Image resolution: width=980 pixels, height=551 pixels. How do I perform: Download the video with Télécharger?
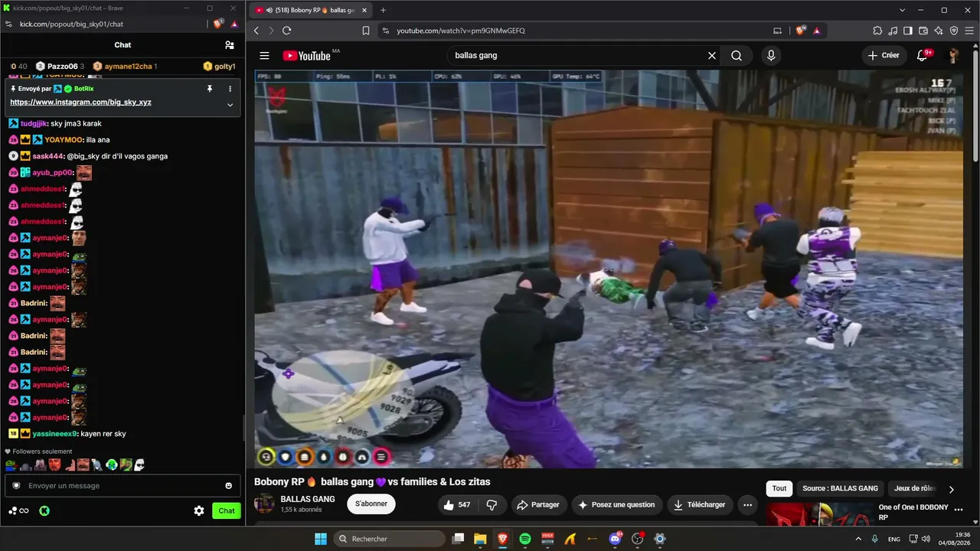(700, 505)
